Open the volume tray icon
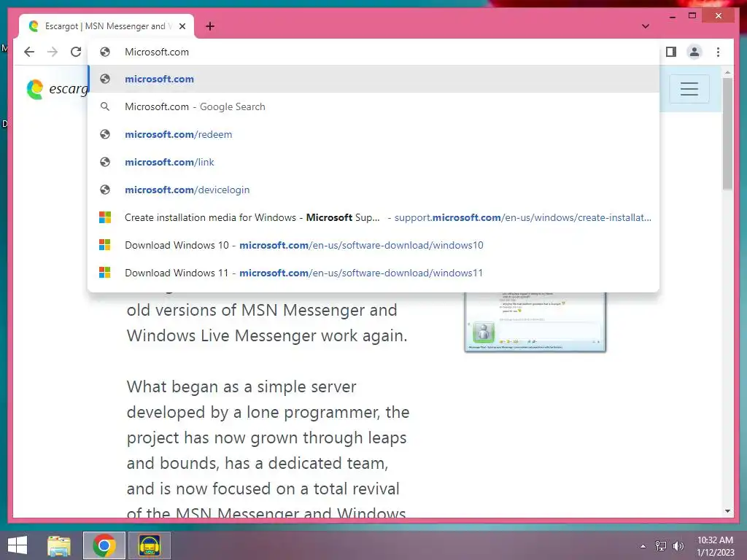This screenshot has height=560, width=747. pyautogui.click(x=678, y=546)
